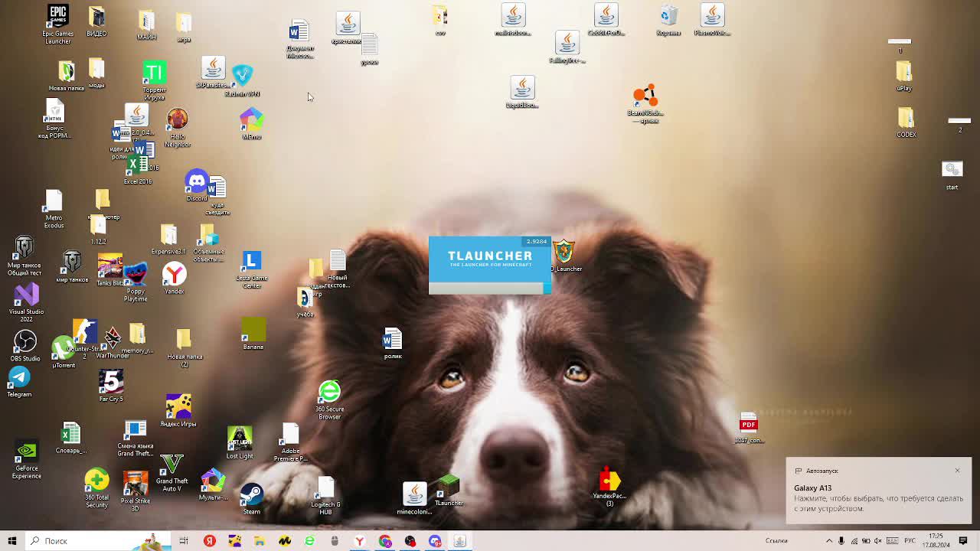Open the minecoloni Java file
This screenshot has height=551, width=980.
click(x=414, y=498)
